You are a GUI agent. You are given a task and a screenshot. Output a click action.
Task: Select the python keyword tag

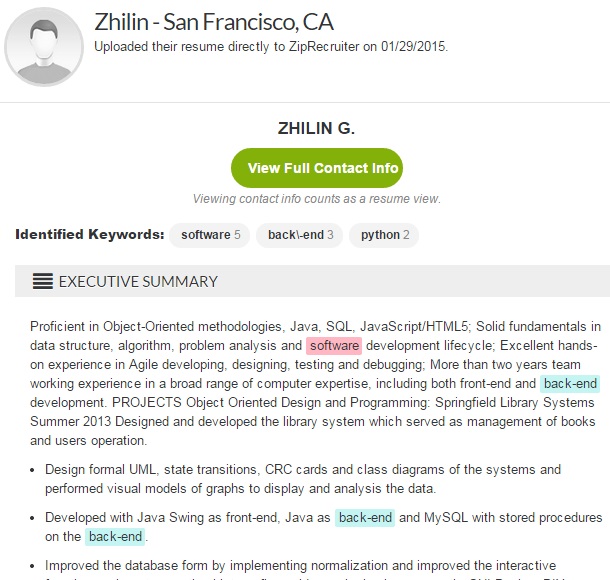click(384, 235)
